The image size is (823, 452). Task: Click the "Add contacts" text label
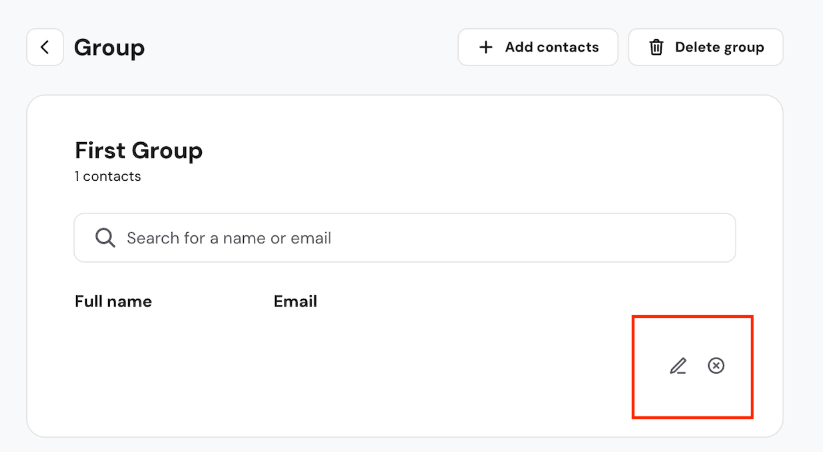point(552,47)
